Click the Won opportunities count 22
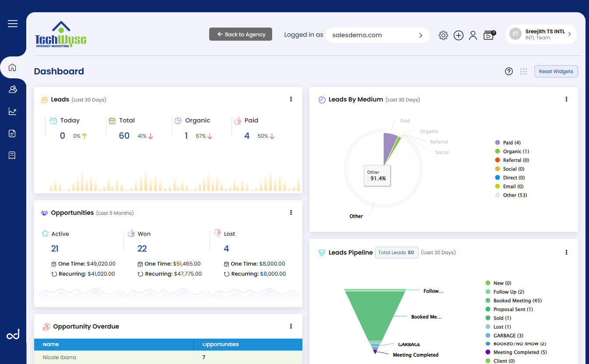 142,248
